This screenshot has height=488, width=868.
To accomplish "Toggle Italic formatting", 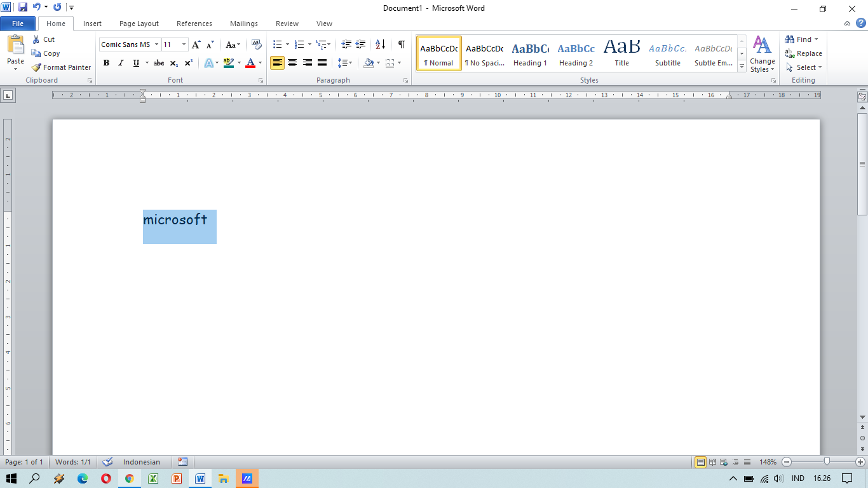I will click(121, 63).
